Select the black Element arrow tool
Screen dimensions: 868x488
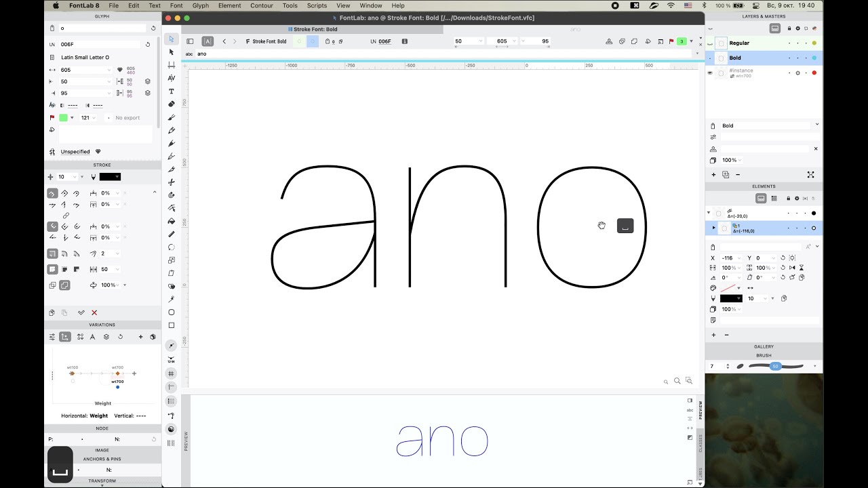[172, 52]
